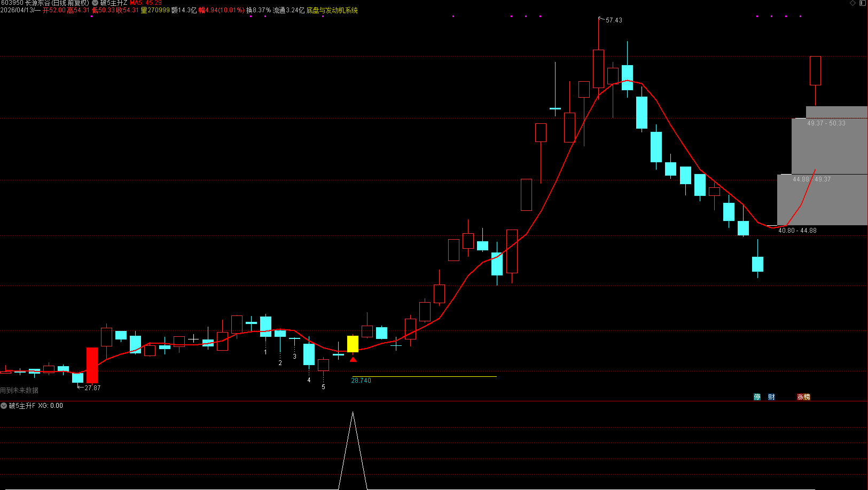Click the 44.88 - 49.37 price range label
Screen dimensions: 868x490
[812, 179]
